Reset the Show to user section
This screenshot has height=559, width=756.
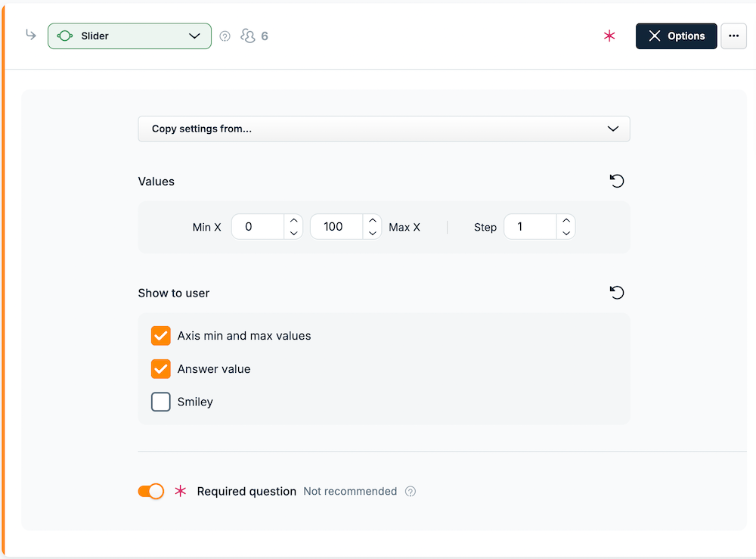617,292
